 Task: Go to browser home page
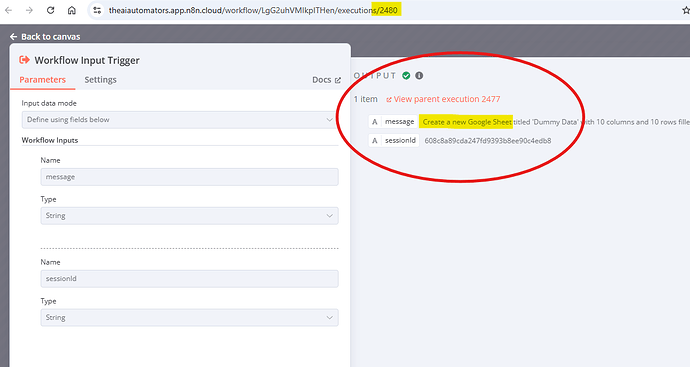click(x=72, y=10)
